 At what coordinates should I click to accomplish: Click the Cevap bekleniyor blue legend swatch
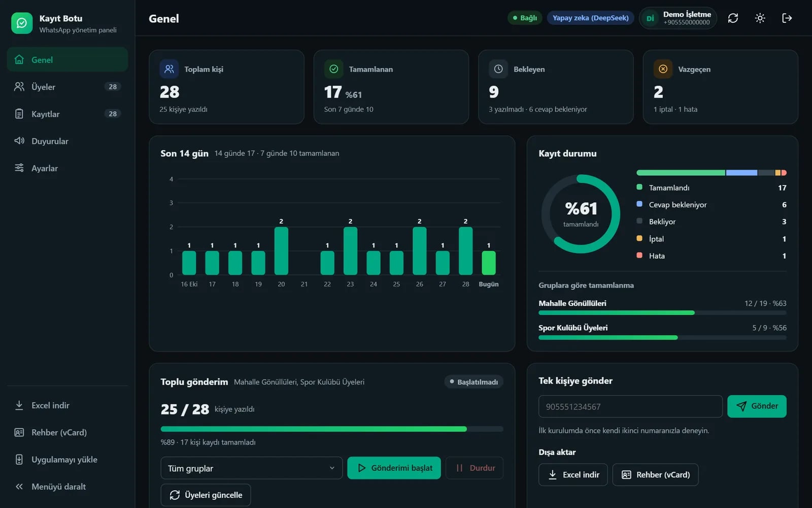tap(639, 204)
